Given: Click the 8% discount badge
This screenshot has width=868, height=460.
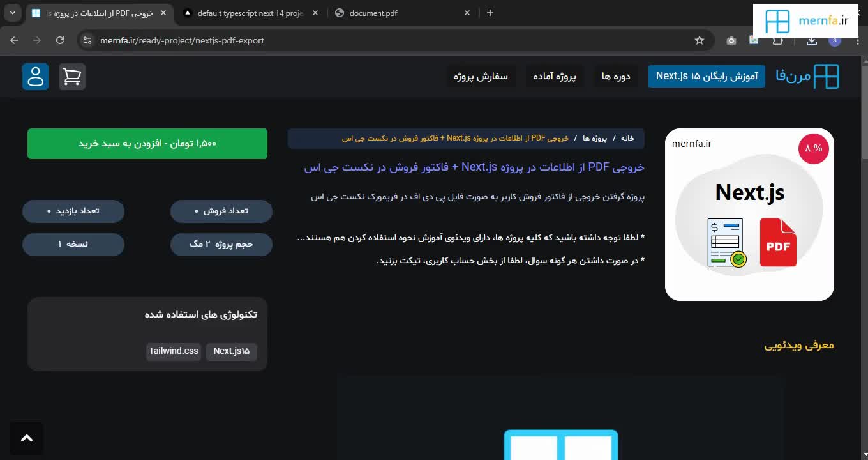Looking at the screenshot, I should click(x=813, y=148).
